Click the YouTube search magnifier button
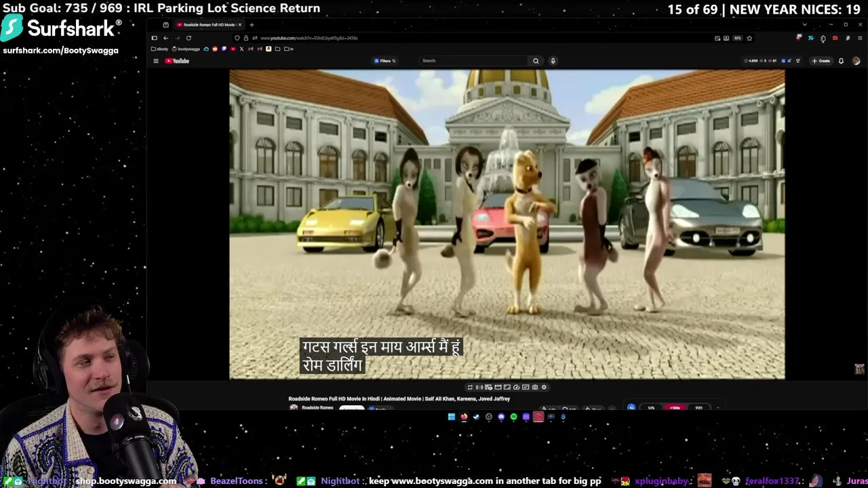 [536, 61]
